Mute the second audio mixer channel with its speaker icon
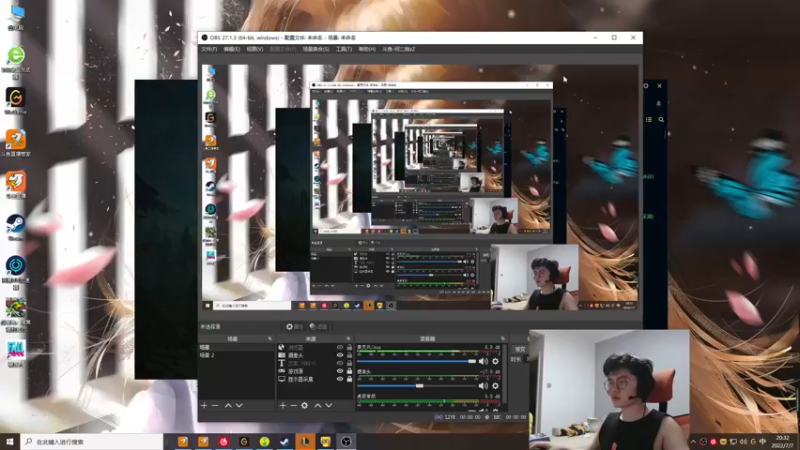This screenshot has height=450, width=800. tap(483, 386)
